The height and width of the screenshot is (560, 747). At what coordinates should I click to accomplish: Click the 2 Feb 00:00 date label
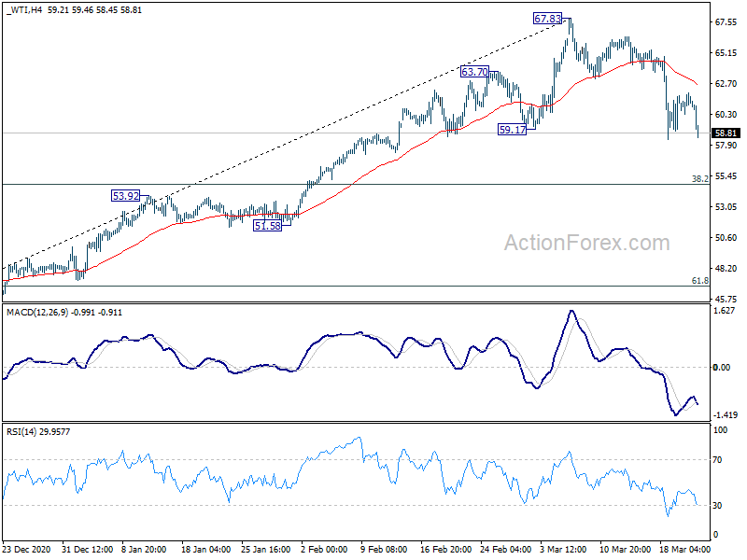(x=324, y=549)
